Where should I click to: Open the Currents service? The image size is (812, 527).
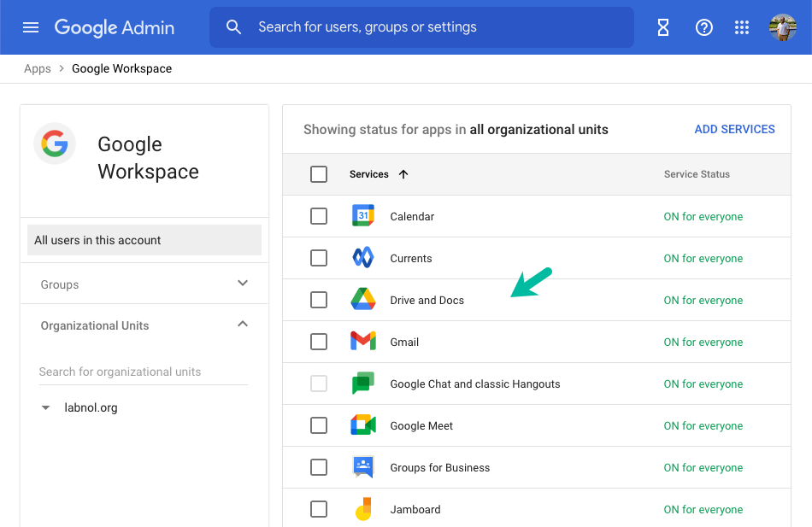point(410,258)
